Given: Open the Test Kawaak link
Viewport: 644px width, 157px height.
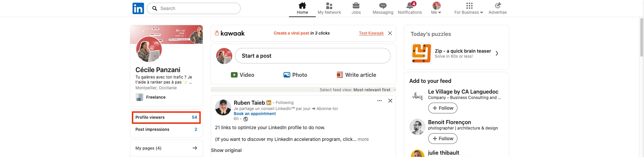Looking at the screenshot, I should click(x=371, y=33).
